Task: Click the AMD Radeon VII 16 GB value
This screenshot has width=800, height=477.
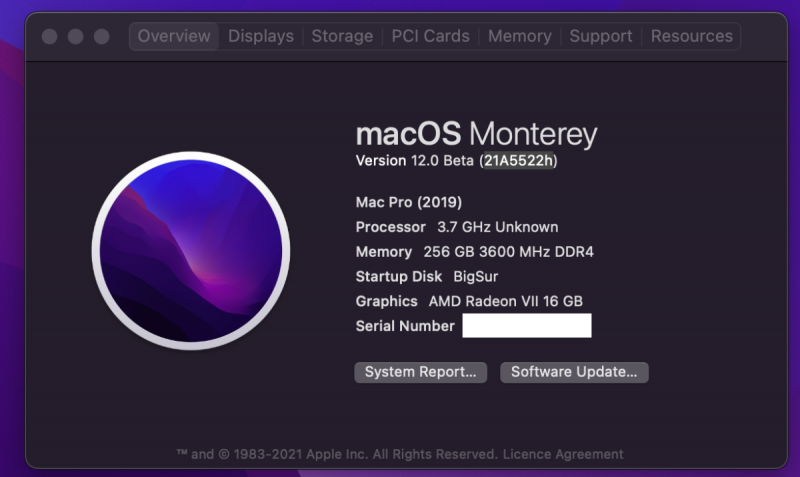Action: coord(505,302)
